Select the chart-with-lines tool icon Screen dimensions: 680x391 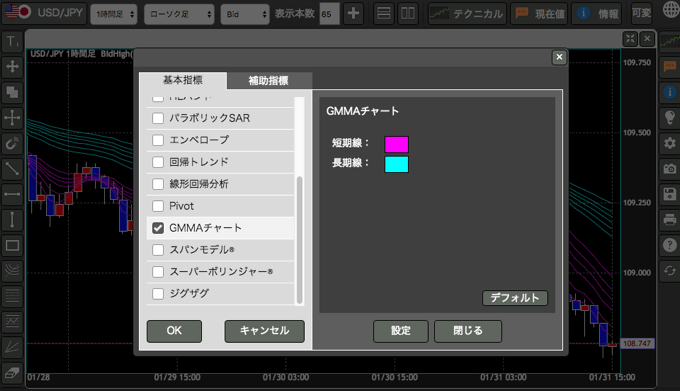tap(12, 322)
